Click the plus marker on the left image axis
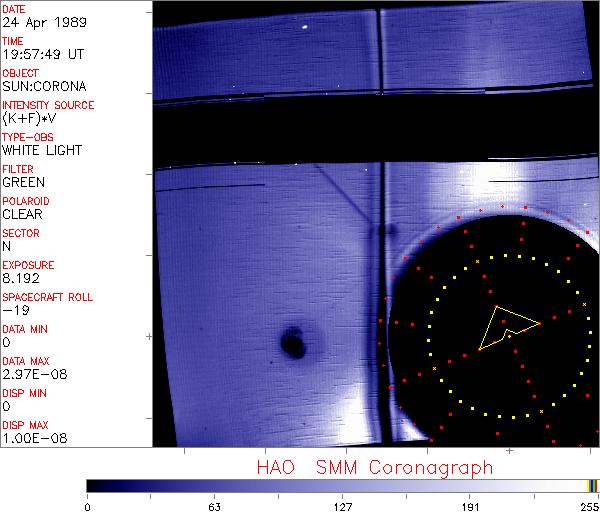Image resolution: width=600 pixels, height=512 pixels. pos(149,336)
